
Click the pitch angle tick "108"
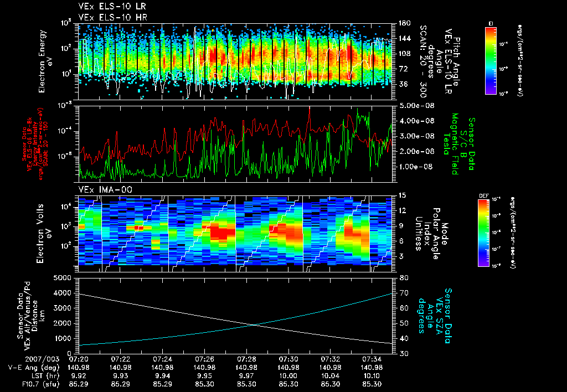(x=404, y=54)
